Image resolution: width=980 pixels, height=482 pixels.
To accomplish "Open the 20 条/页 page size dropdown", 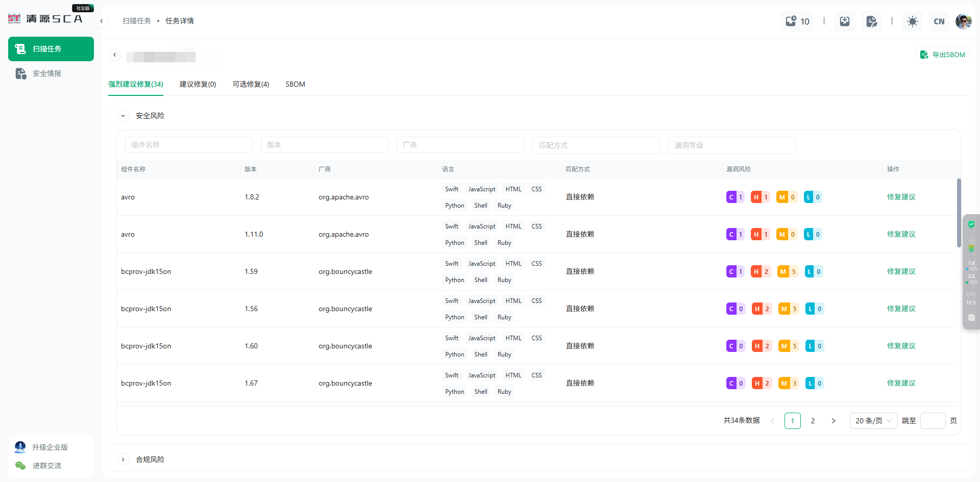I will click(873, 421).
